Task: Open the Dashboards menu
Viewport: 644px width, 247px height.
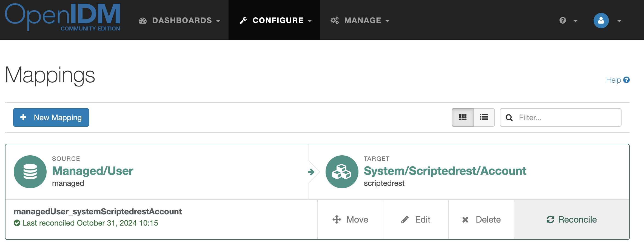Action: (x=180, y=20)
